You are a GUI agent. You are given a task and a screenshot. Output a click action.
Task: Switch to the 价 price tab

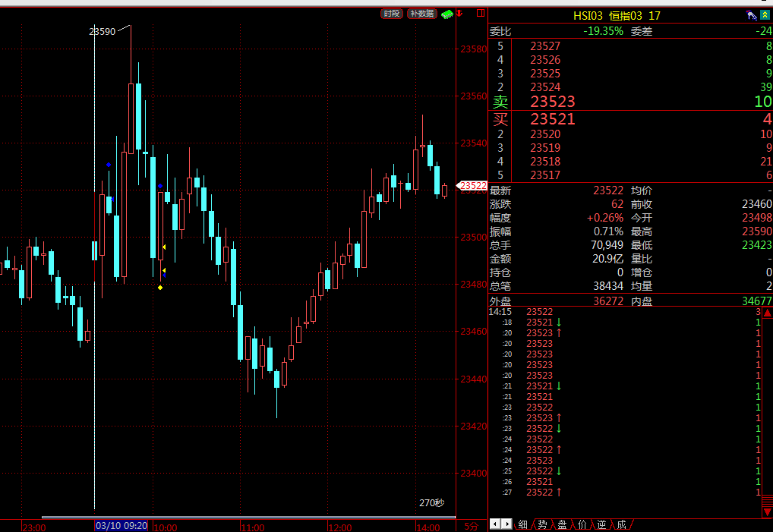[x=582, y=524]
